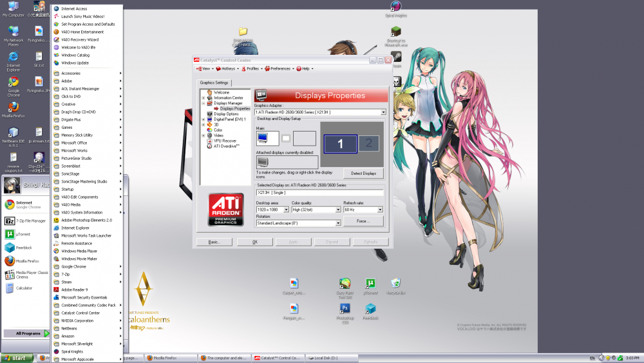644x363 pixels.
Task: Click the Catalyst Control Center taskbar button
Action: pyautogui.click(x=278, y=358)
